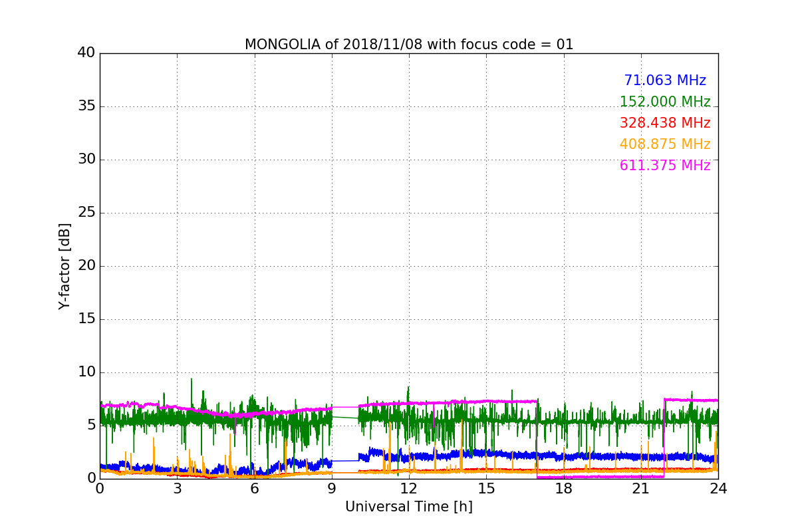Click x-axis tick label 6
This screenshot has height=532, width=798.
tap(254, 489)
